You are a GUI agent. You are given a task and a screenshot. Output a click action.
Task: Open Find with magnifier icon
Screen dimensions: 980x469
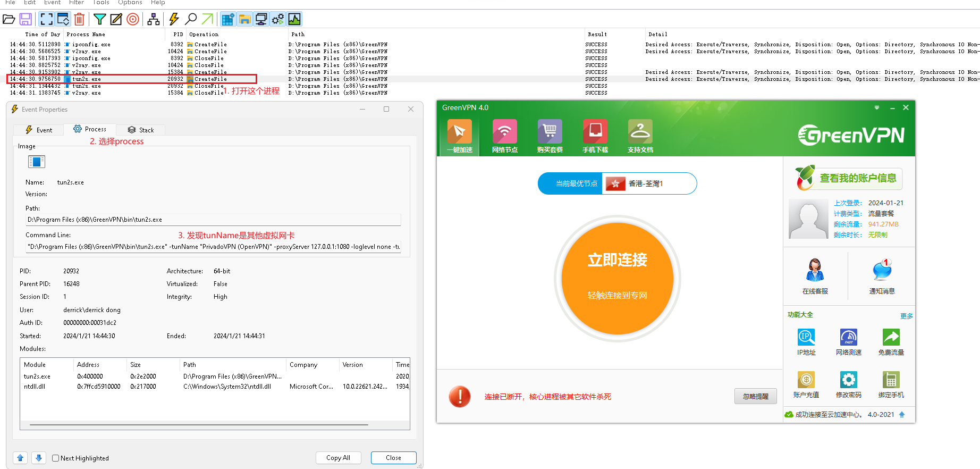click(190, 20)
